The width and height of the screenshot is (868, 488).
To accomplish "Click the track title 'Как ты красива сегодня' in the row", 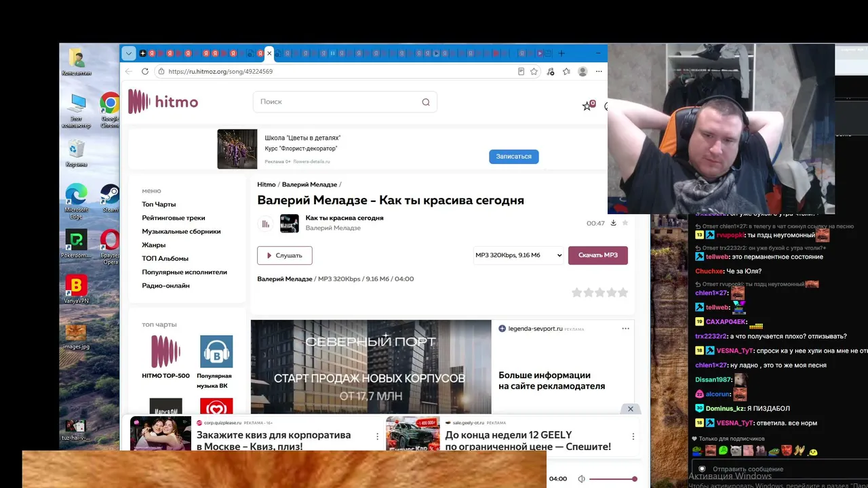I will click(344, 218).
